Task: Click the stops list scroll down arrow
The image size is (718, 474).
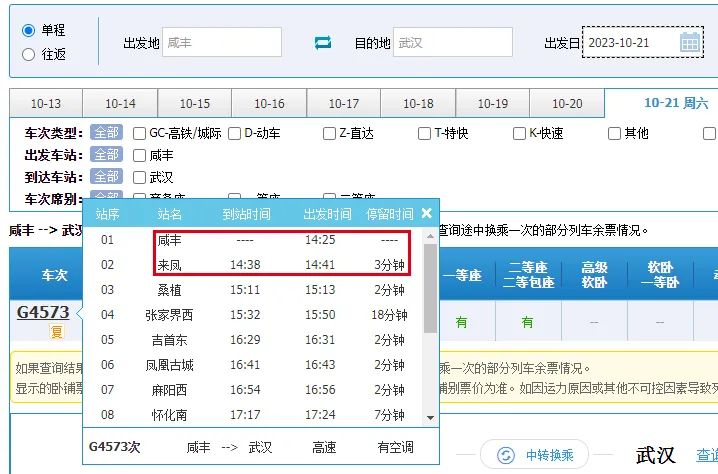Action: coord(431,417)
